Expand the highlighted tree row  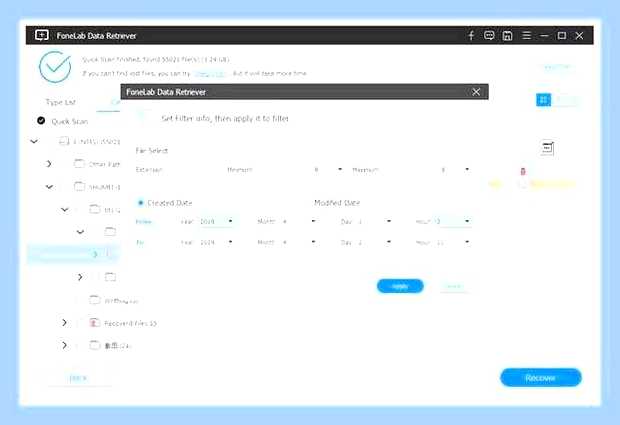(95, 254)
